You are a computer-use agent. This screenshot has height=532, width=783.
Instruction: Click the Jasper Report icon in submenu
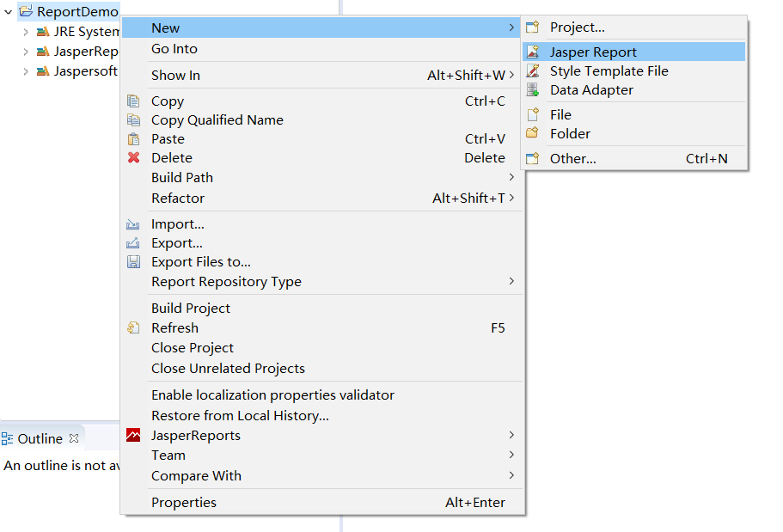coord(533,52)
